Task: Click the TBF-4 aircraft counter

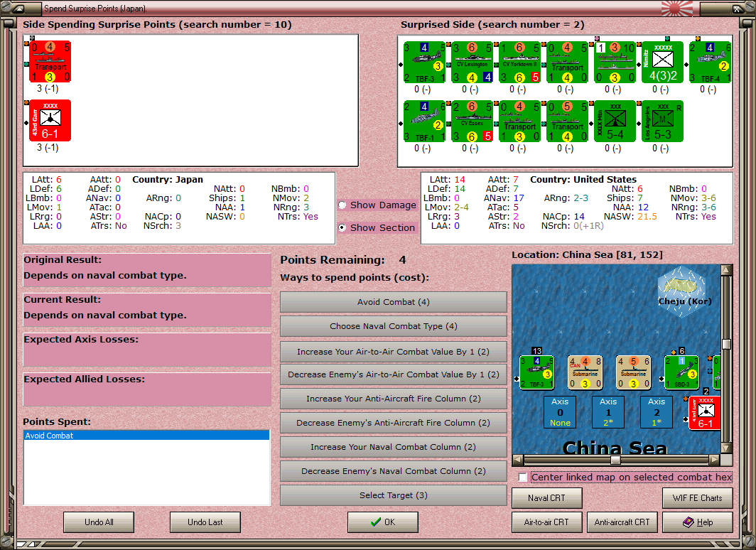Action: click(711, 63)
